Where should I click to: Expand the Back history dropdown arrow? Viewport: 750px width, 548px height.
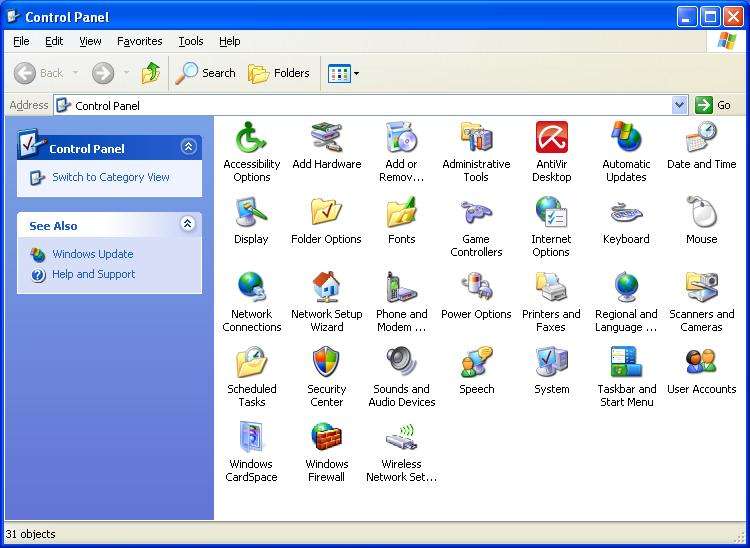click(76, 73)
